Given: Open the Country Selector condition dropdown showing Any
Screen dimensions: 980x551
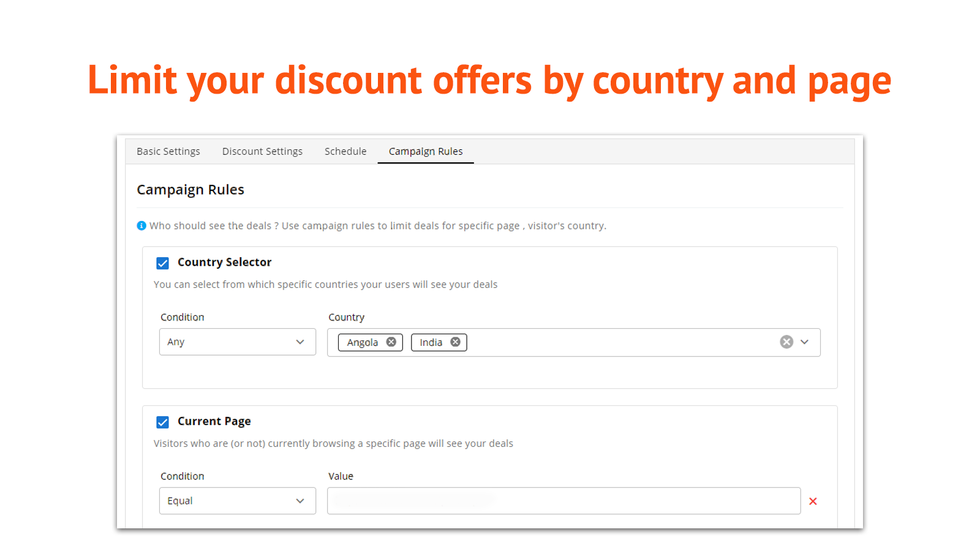Looking at the screenshot, I should point(238,342).
